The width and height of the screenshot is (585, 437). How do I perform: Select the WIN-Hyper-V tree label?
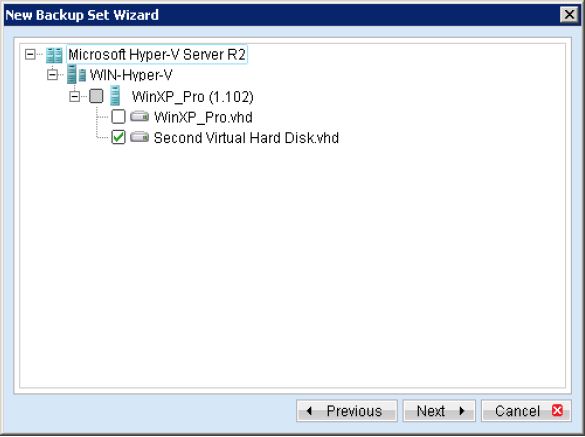click(131, 75)
